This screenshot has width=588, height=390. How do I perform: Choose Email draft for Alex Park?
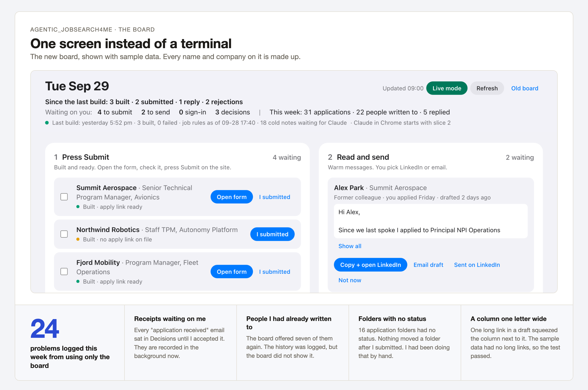pos(428,265)
